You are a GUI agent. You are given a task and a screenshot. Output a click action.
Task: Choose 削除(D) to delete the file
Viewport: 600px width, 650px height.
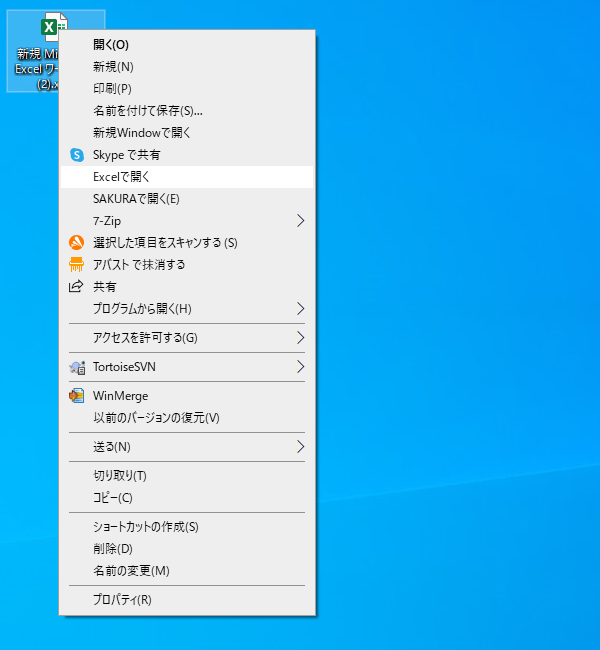tap(187, 548)
